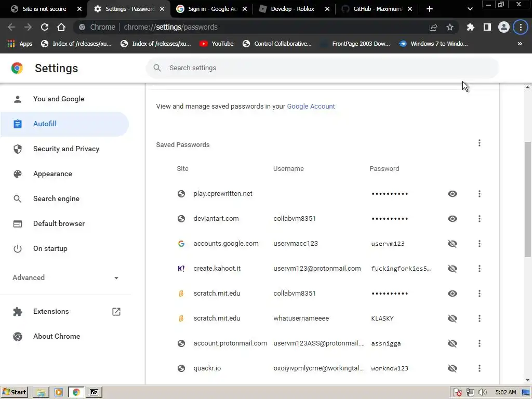The image size is (532, 399).
Task: Open Windows Explorer from the taskbar
Action: click(41, 393)
